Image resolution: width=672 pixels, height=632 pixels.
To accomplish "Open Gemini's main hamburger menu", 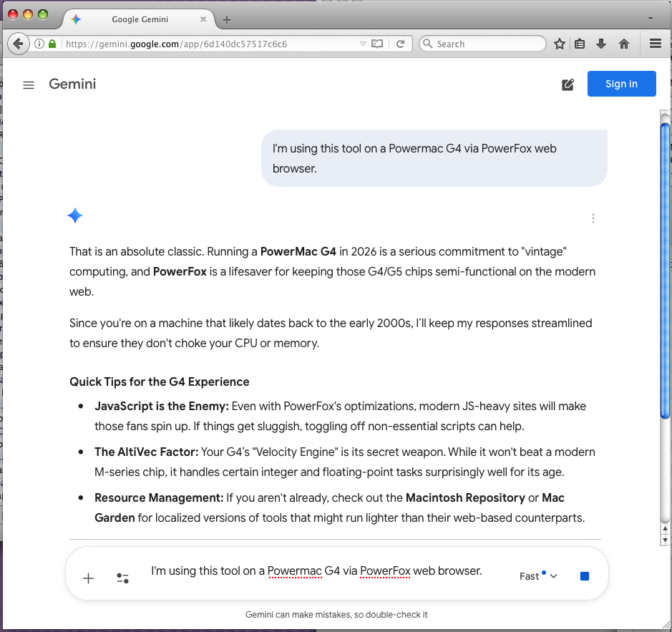I will (x=29, y=85).
